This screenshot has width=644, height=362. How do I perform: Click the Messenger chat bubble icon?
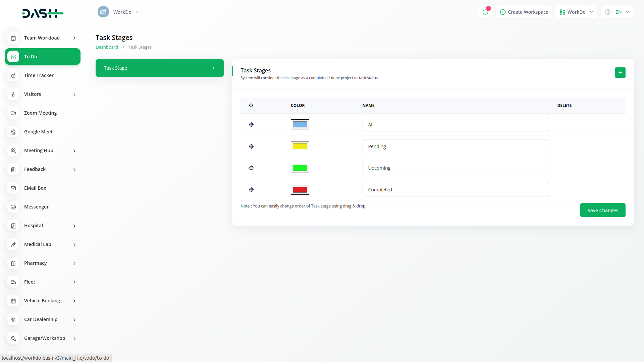tap(13, 207)
